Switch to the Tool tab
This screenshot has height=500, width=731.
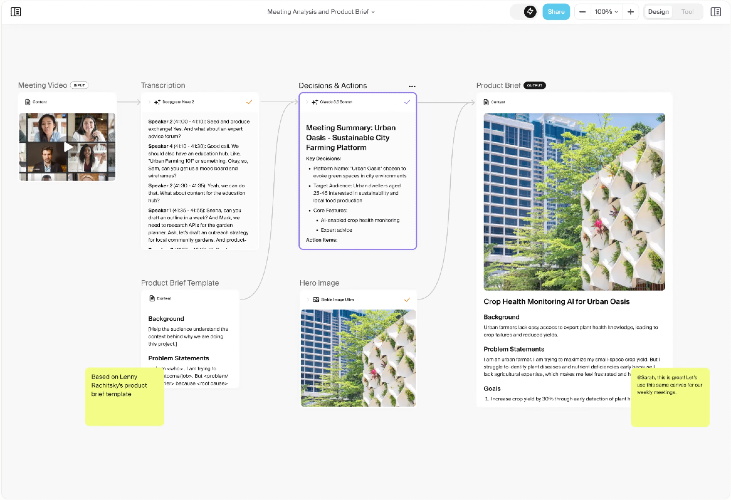(687, 12)
